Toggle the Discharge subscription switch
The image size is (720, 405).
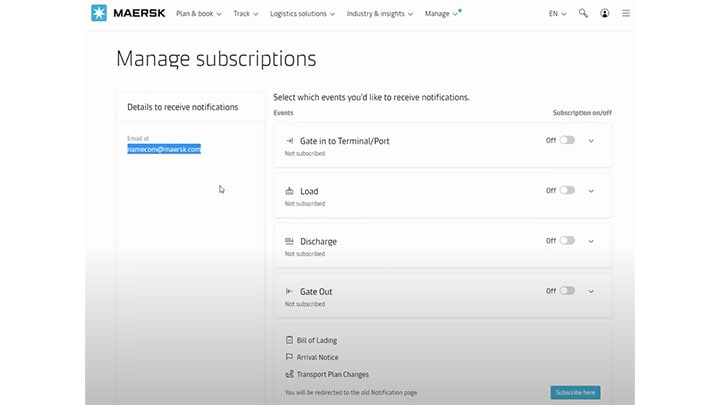tap(567, 241)
